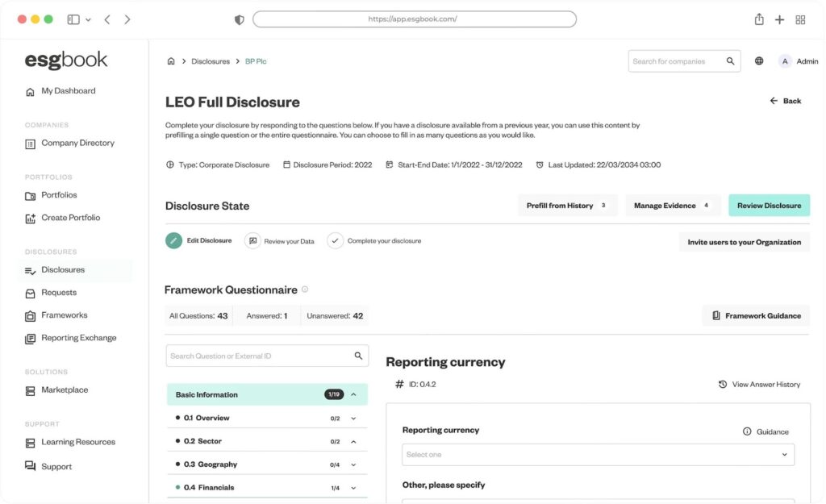Select the 0.3 Geography row

click(x=267, y=464)
